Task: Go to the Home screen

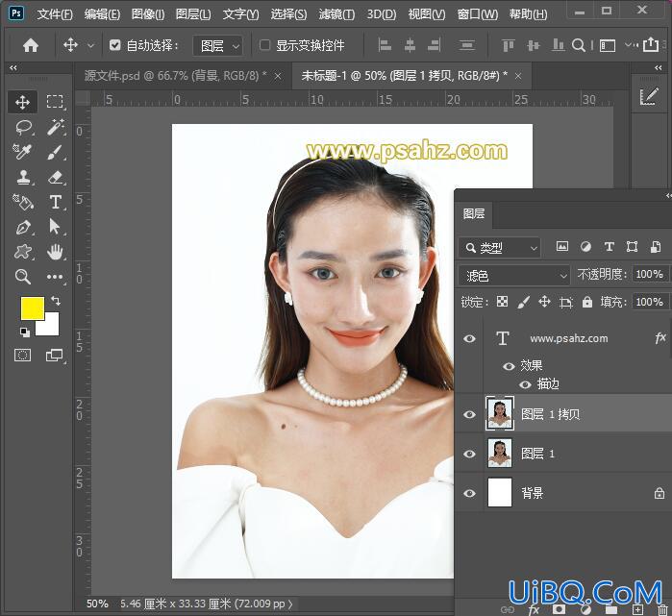Action: tap(31, 45)
